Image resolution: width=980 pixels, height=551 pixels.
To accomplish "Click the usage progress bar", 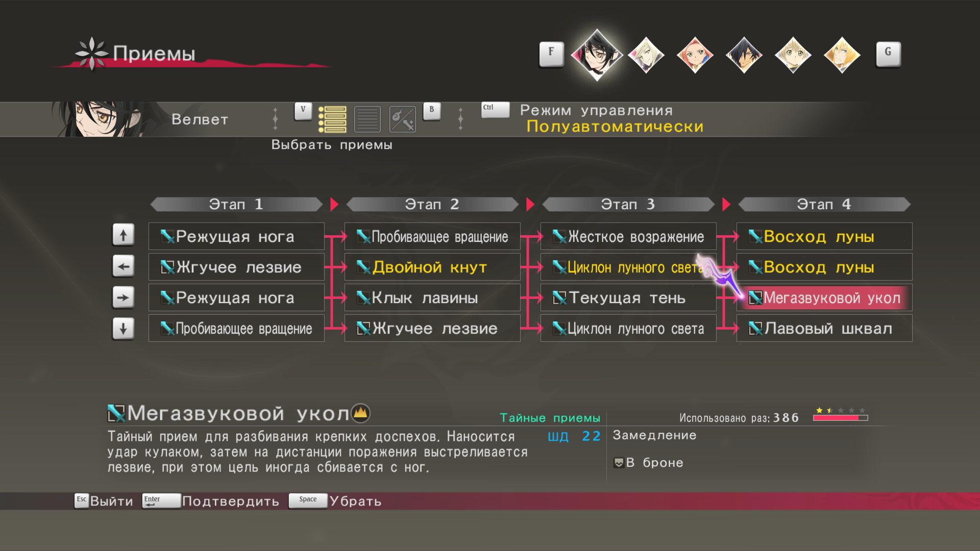I will coord(840,418).
